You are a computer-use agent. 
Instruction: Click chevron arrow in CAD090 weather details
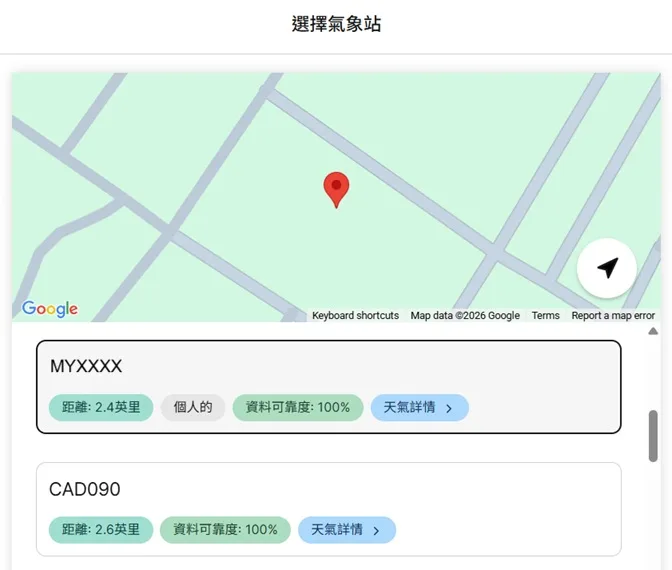[x=376, y=530]
